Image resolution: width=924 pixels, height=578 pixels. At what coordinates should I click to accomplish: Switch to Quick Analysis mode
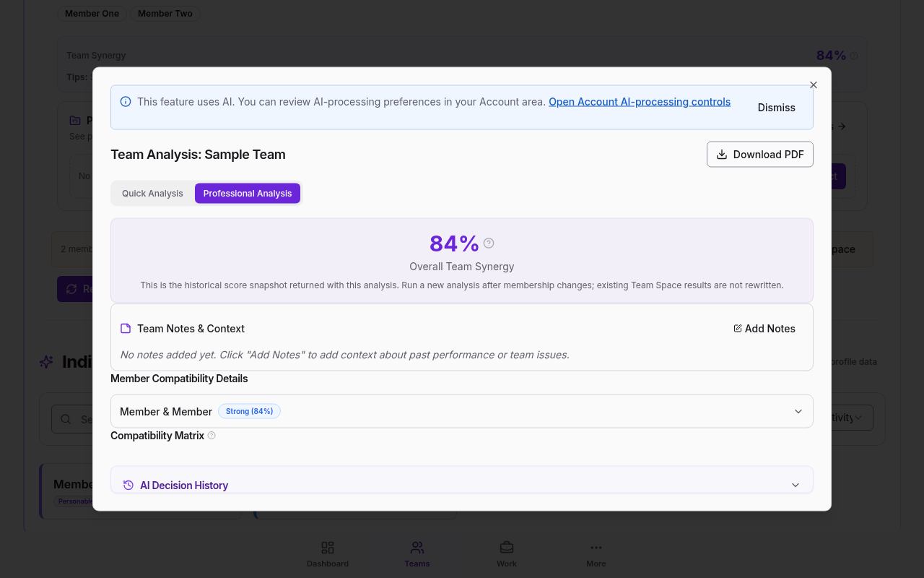152,194
